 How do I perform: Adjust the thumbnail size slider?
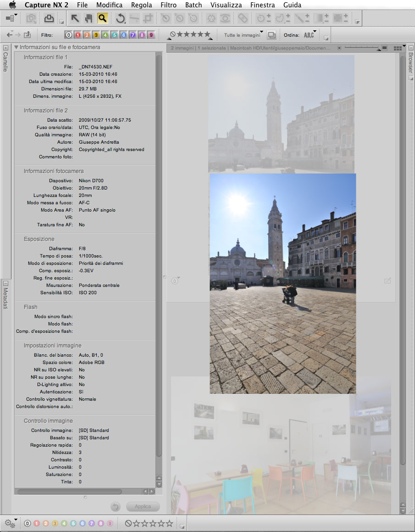(x=379, y=48)
